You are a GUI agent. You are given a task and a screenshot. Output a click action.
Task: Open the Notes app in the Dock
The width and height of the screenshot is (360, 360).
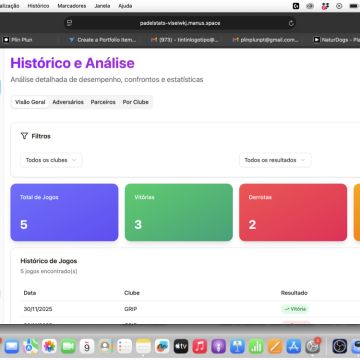143,347
